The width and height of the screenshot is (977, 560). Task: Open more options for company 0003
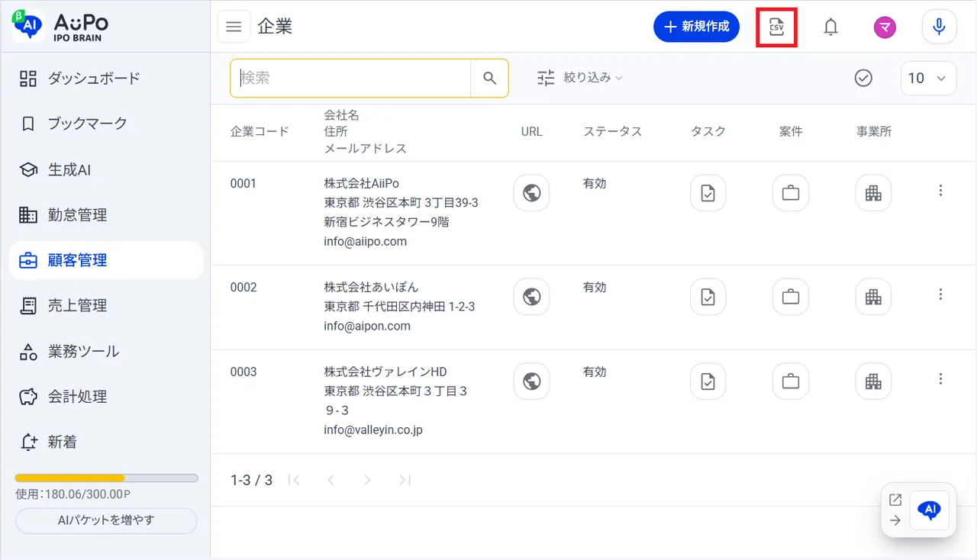click(x=940, y=379)
